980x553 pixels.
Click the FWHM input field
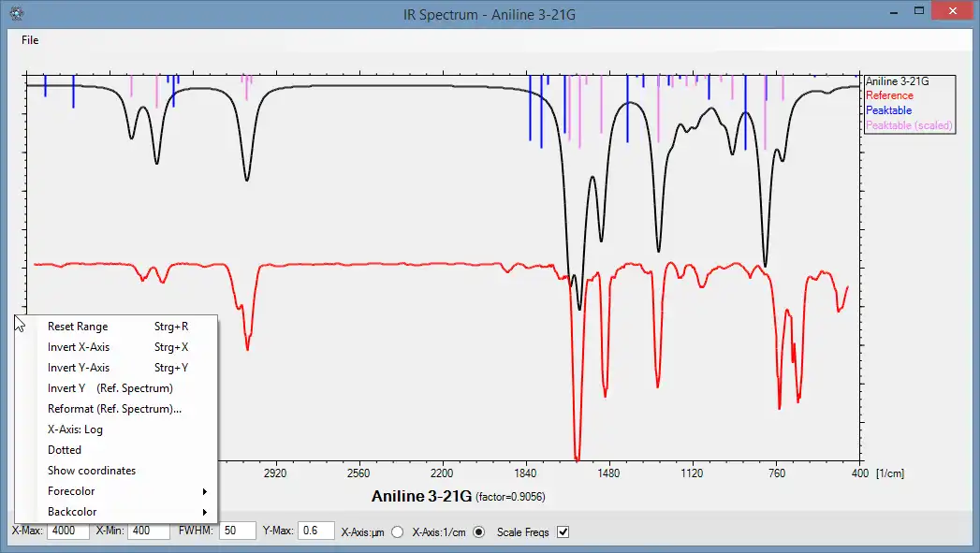click(x=238, y=531)
